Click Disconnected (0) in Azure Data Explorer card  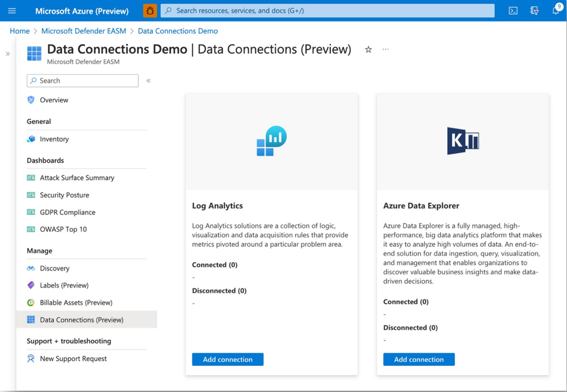[x=410, y=328]
